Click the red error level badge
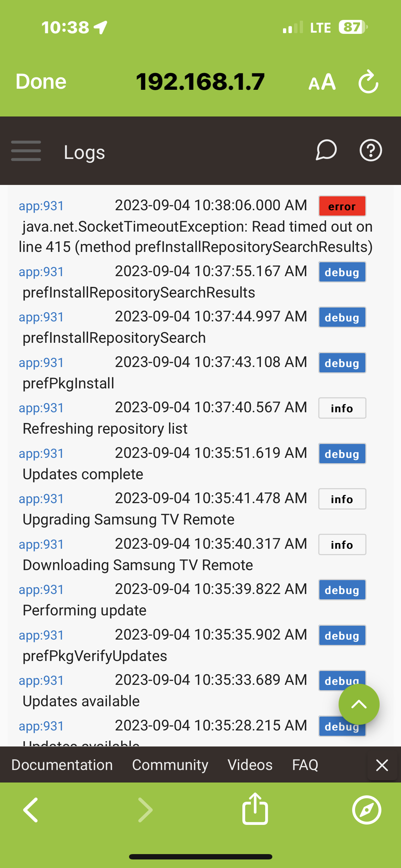 click(342, 206)
